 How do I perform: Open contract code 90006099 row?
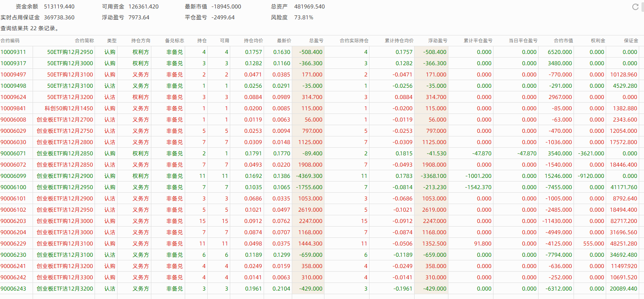pyautogui.click(x=13, y=176)
